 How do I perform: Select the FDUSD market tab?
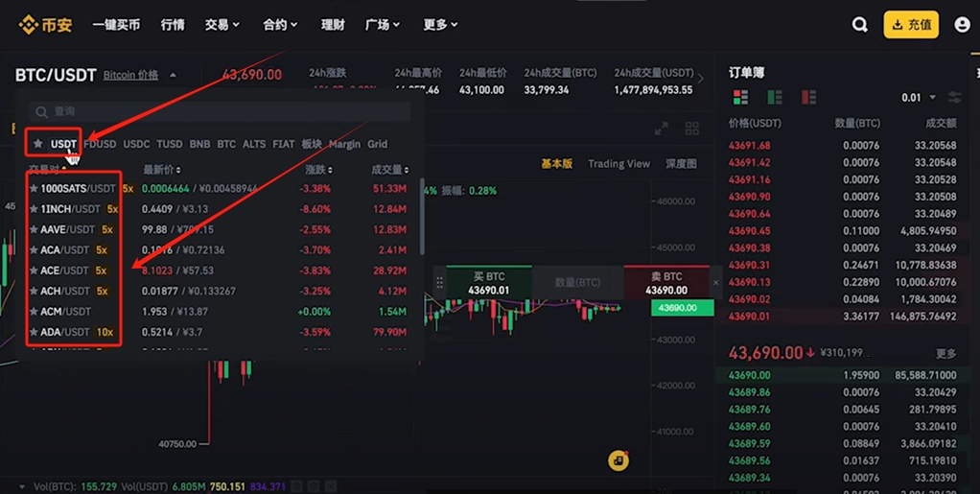pyautogui.click(x=100, y=144)
